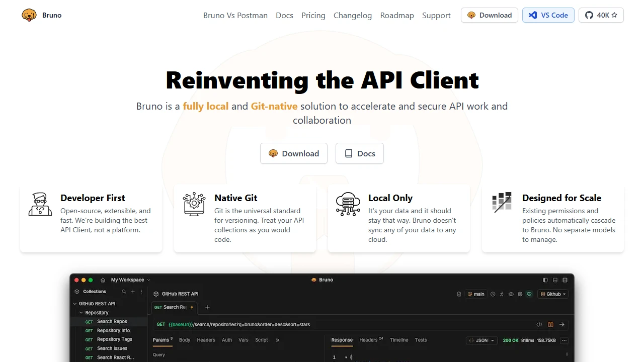Image resolution: width=644 pixels, height=362 pixels.
Task: Open the collection runner icon
Action: 501,294
